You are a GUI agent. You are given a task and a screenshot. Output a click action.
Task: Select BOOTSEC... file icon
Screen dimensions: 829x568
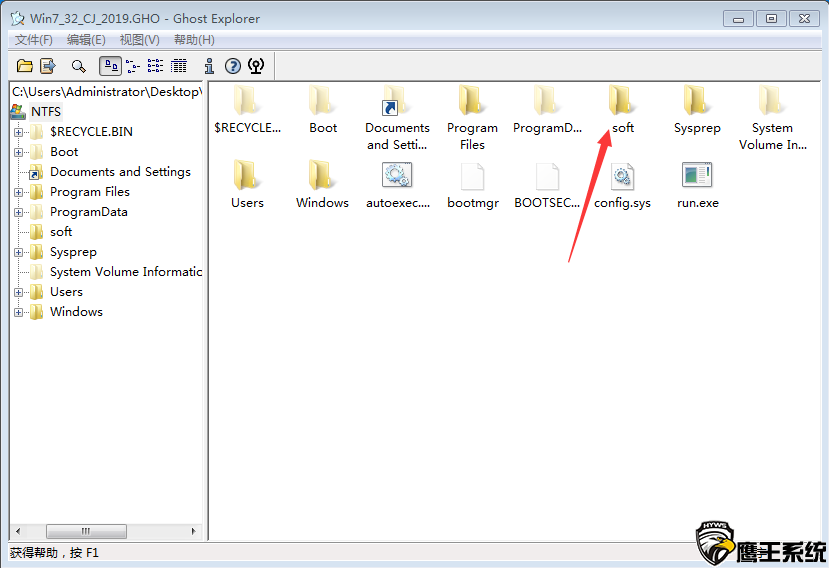click(x=547, y=176)
